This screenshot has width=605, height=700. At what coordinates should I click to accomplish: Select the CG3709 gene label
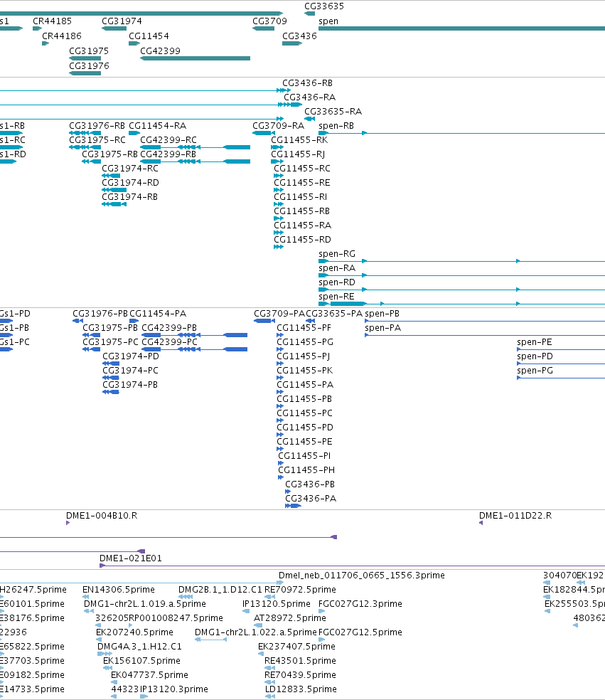tap(270, 21)
